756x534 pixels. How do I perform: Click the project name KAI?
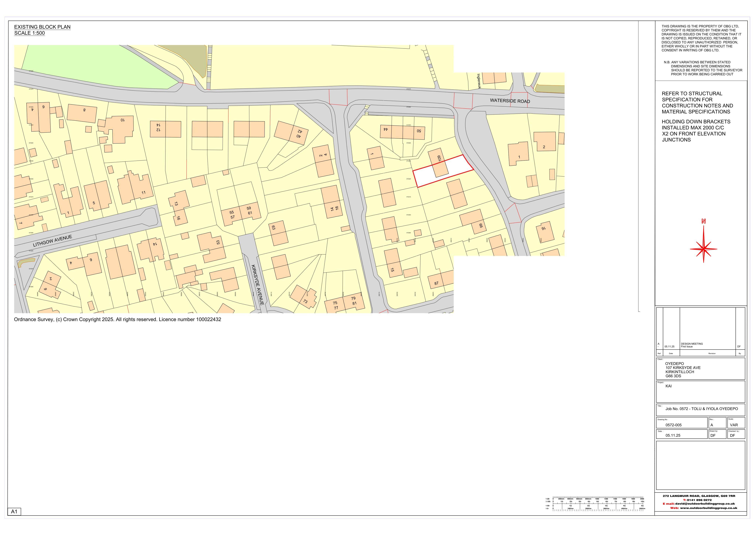click(x=668, y=386)
